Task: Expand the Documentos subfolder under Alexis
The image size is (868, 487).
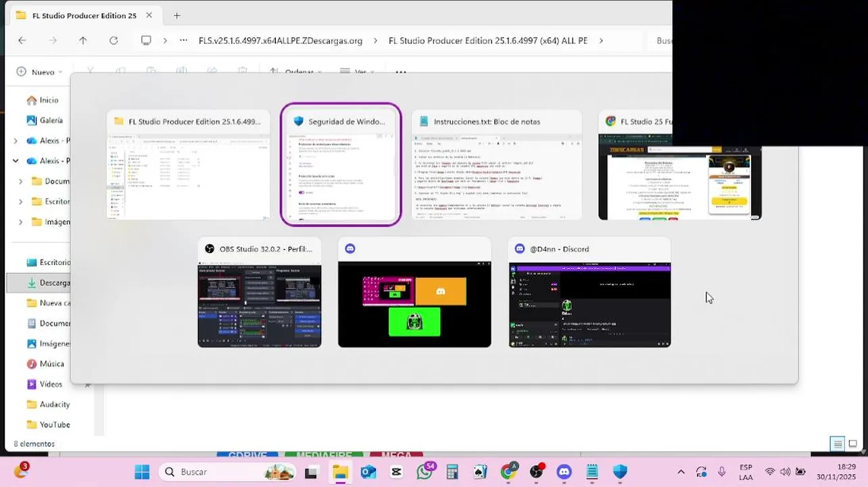Action: (20, 181)
